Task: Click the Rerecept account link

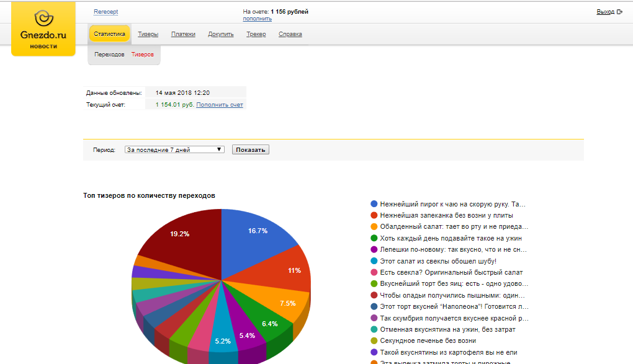Action: [x=105, y=12]
